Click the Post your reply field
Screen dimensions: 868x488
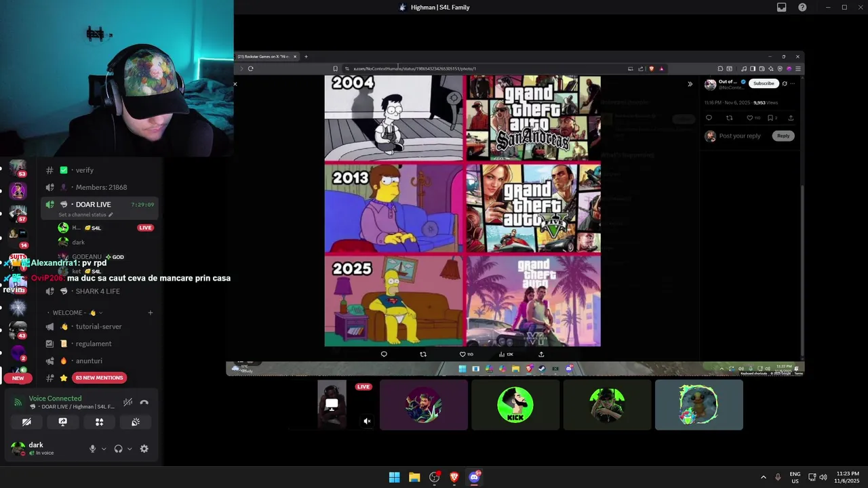click(x=740, y=136)
